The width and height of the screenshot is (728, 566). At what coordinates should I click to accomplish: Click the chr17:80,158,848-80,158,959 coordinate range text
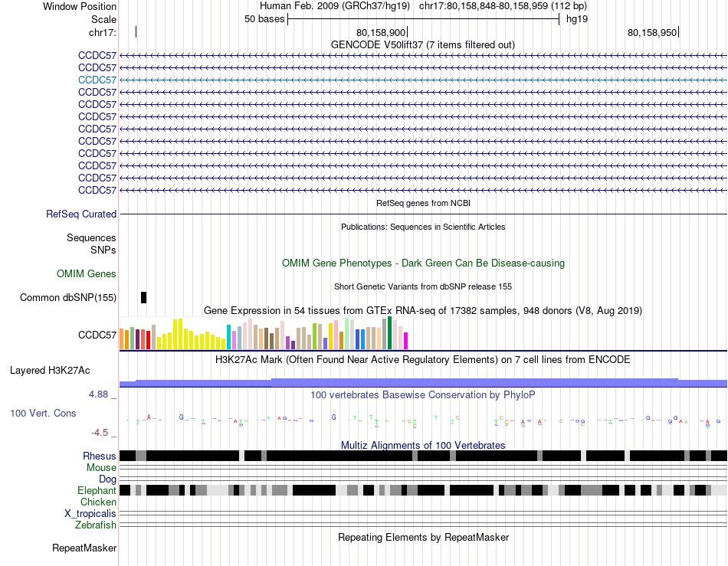[x=503, y=6]
